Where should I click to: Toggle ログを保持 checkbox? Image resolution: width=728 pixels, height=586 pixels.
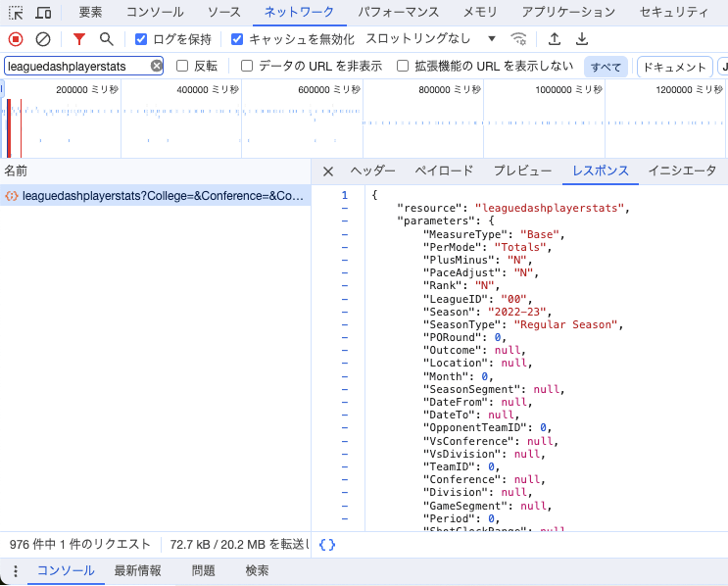141,39
